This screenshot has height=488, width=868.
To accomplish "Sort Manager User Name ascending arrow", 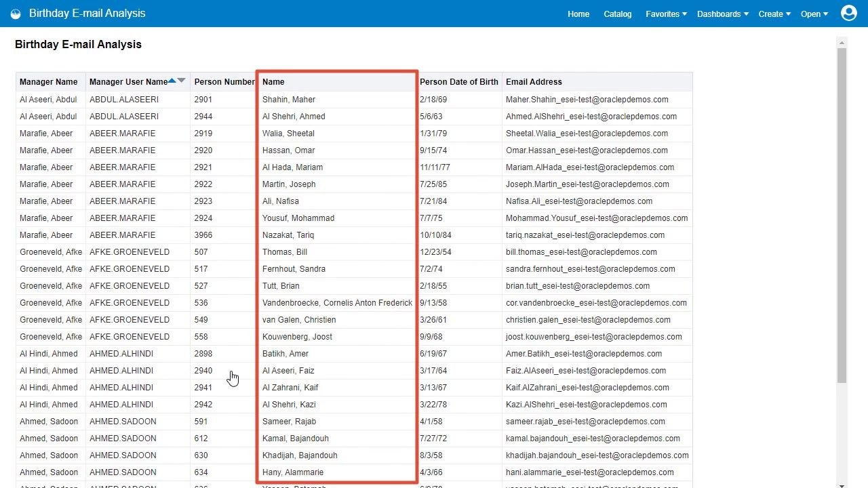I will click(x=172, y=81).
